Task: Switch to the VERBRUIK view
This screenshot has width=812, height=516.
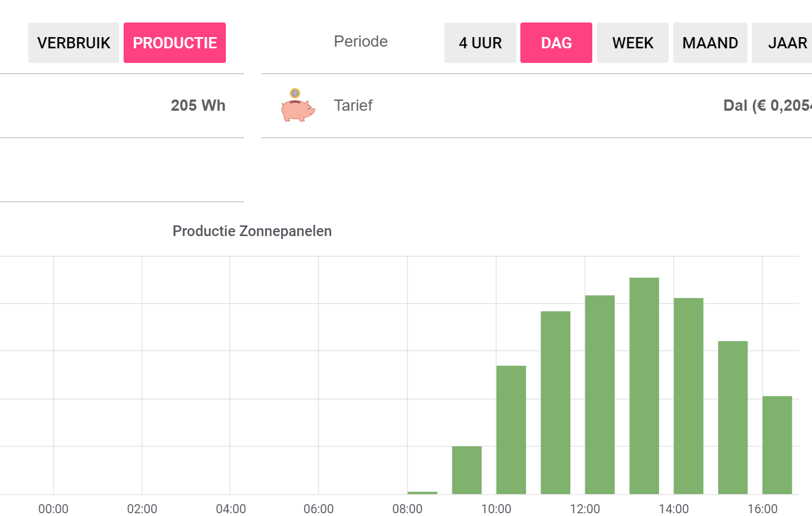Action: 74,43
